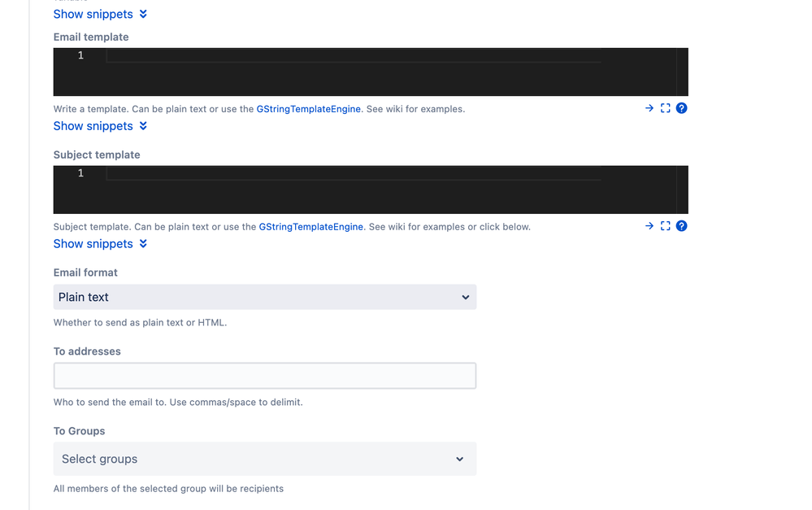Expand the Email template editor to full screen
This screenshot has width=812, height=510.
665,107
